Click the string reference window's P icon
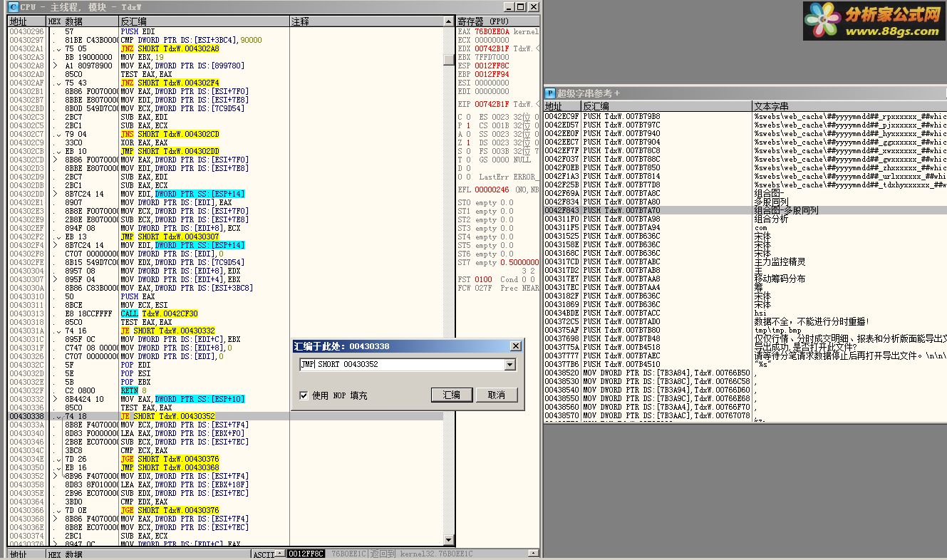Image resolution: width=947 pixels, height=560 pixels. pyautogui.click(x=550, y=93)
